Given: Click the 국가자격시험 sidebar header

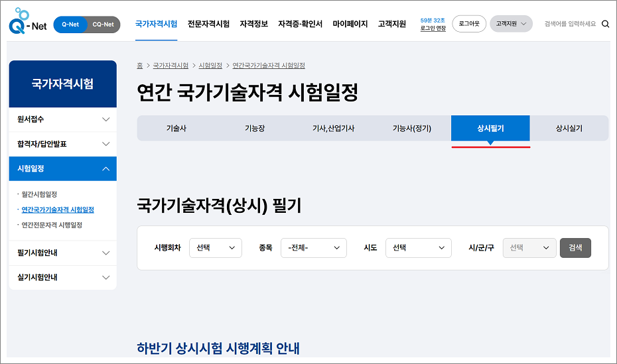Looking at the screenshot, I should click(63, 84).
